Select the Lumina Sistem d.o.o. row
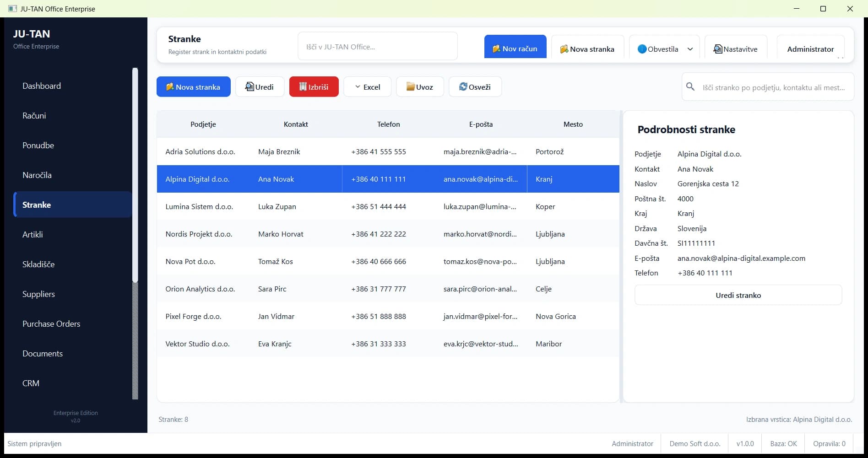 point(388,206)
